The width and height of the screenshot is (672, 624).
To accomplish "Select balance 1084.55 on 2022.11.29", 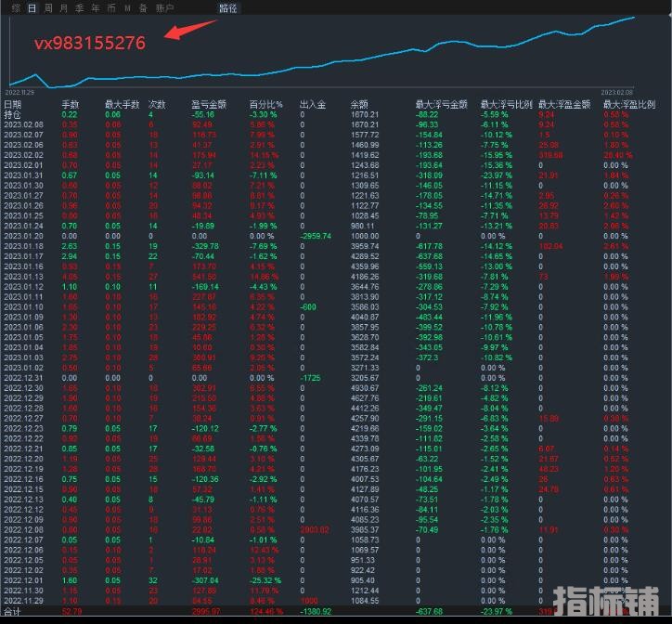I will point(365,601).
